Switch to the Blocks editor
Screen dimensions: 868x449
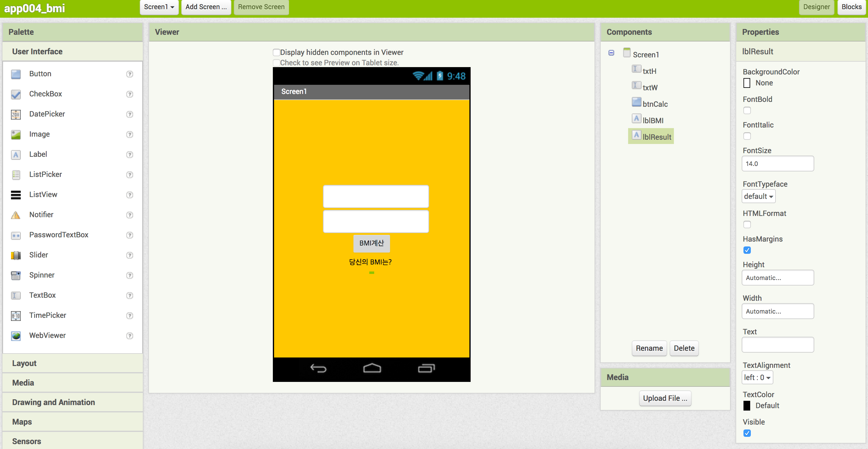coord(851,7)
